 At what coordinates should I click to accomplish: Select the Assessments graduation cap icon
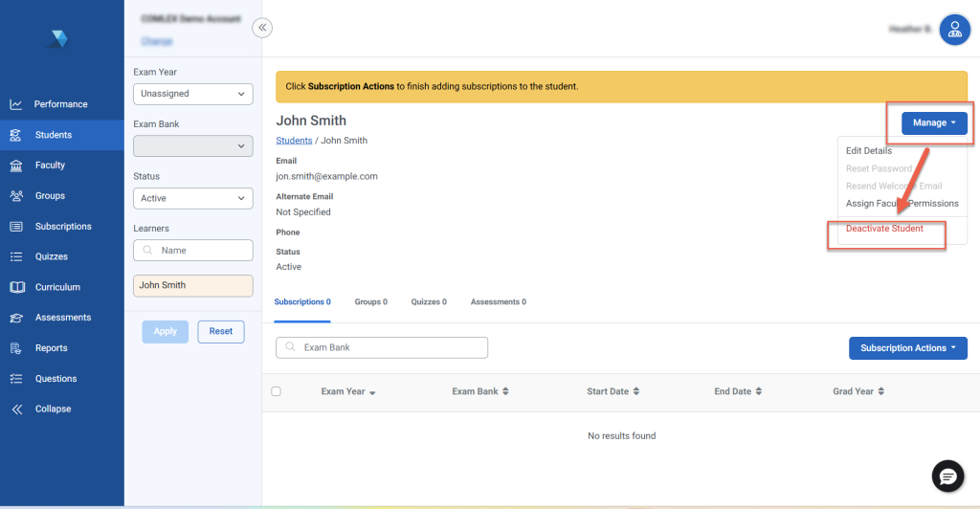pyautogui.click(x=16, y=318)
